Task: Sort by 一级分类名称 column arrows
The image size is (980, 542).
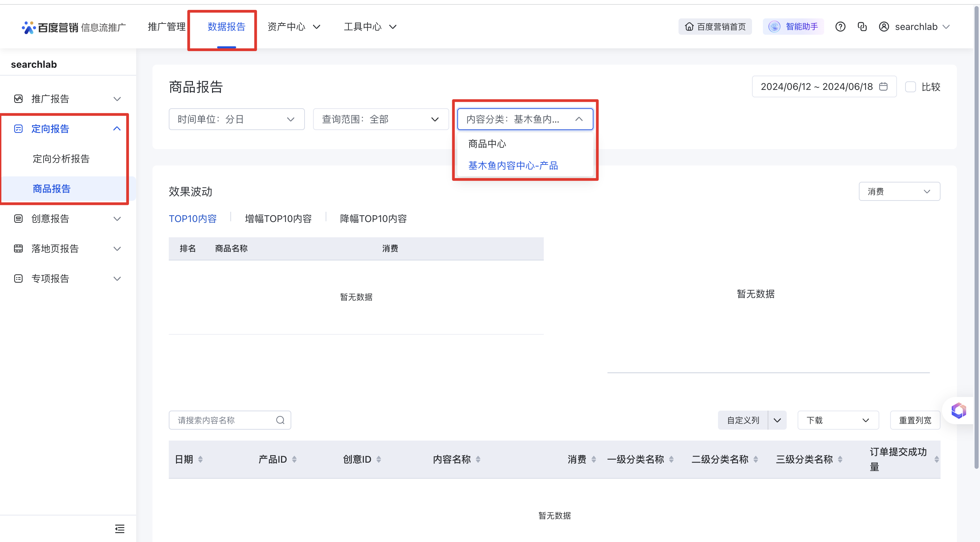Action: [671, 459]
